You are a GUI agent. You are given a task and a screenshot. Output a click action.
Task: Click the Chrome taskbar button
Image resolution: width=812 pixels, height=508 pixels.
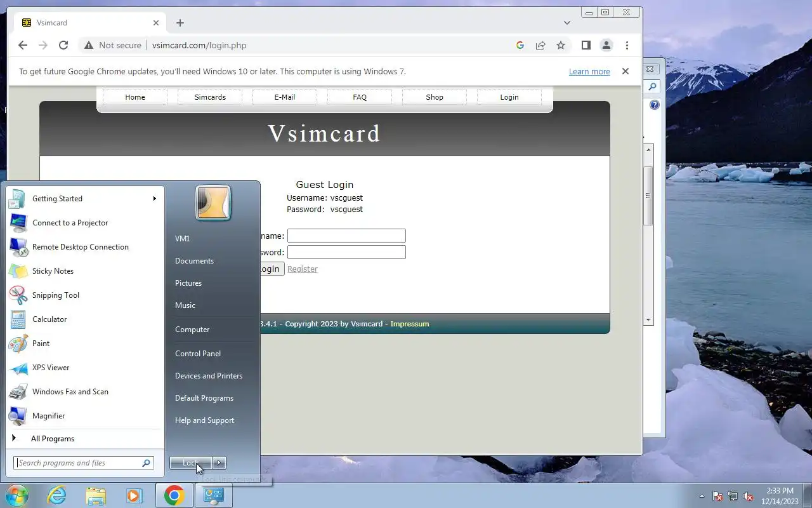[174, 495]
